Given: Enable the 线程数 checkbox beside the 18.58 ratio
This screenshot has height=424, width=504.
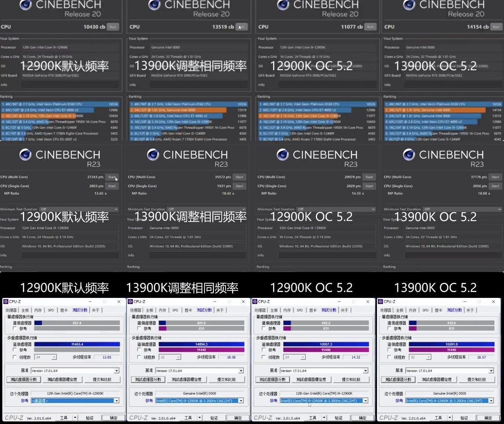Looking at the screenshot, I should (139, 357).
